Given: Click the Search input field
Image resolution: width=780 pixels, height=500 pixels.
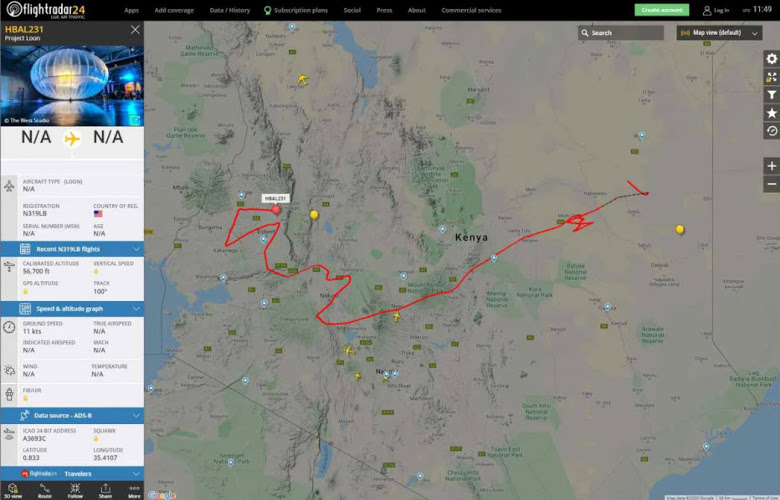Looking at the screenshot, I should (620, 33).
